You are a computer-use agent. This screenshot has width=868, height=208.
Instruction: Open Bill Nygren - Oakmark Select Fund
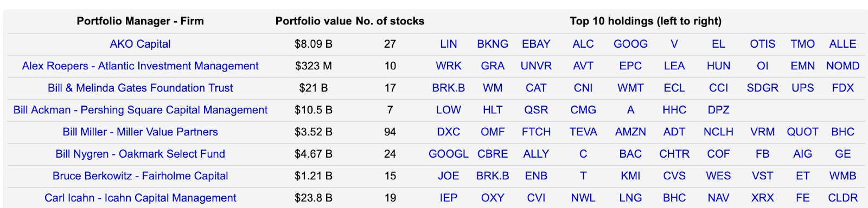coord(140,154)
